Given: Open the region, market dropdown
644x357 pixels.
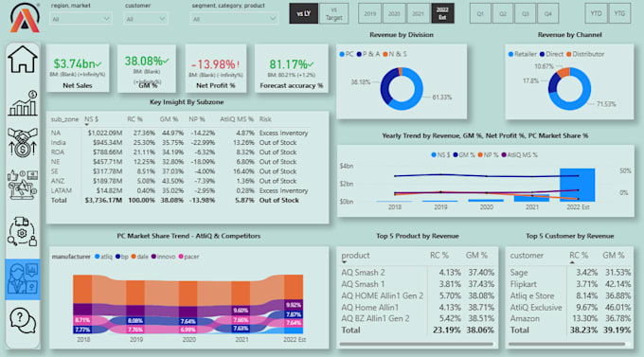Looking at the screenshot, I should [x=80, y=19].
